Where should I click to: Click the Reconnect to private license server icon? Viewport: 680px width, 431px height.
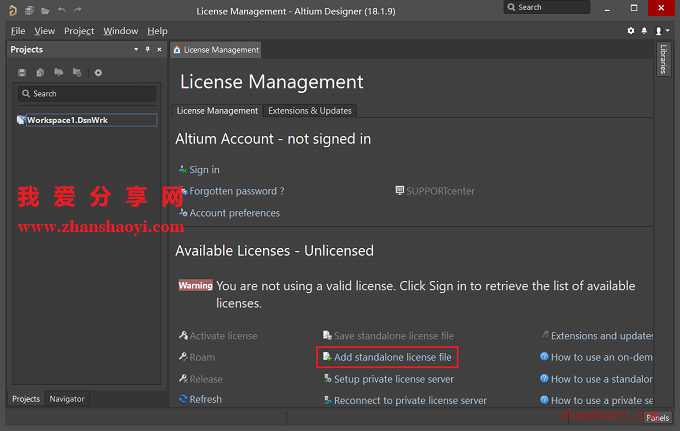coord(328,400)
